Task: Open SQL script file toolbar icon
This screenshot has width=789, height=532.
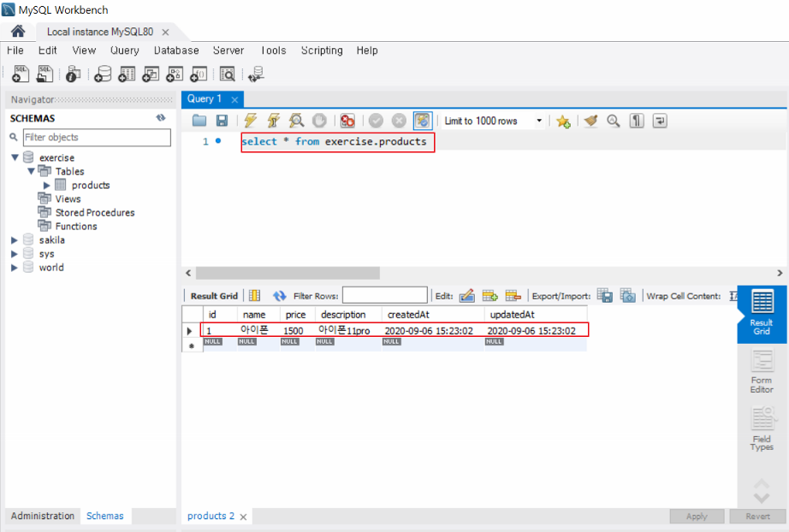Action: point(44,74)
